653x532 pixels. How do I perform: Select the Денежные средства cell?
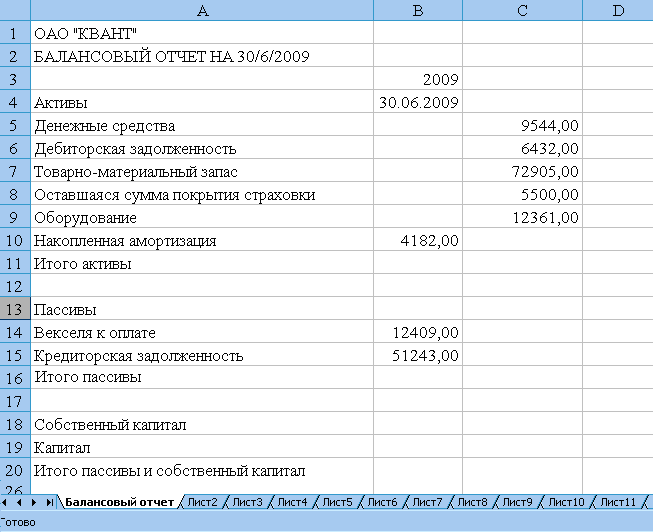pyautogui.click(x=202, y=125)
